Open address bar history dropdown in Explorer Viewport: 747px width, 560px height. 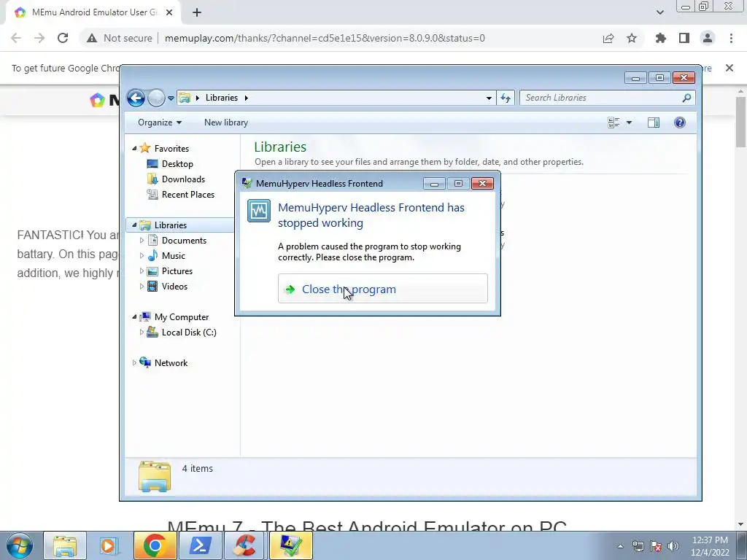(x=489, y=98)
